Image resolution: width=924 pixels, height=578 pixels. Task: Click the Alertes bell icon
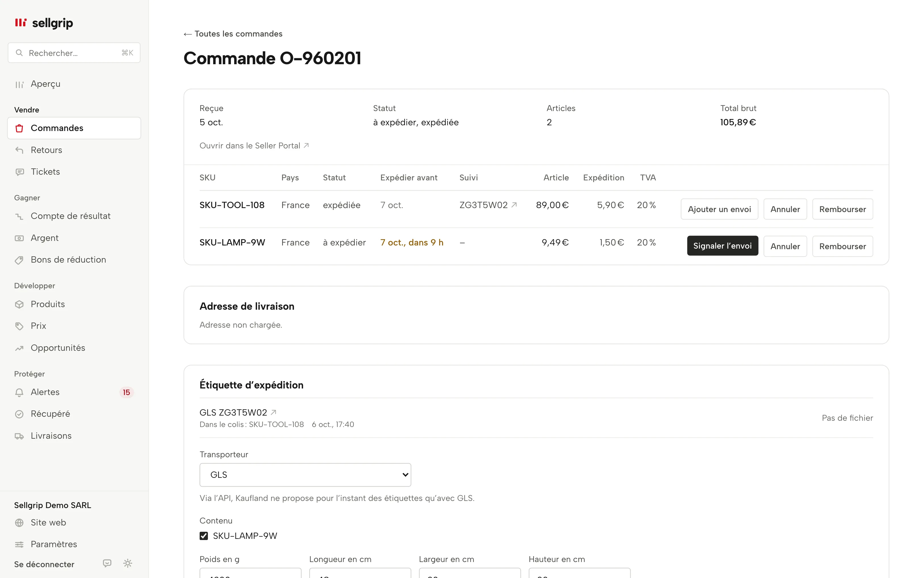(19, 392)
